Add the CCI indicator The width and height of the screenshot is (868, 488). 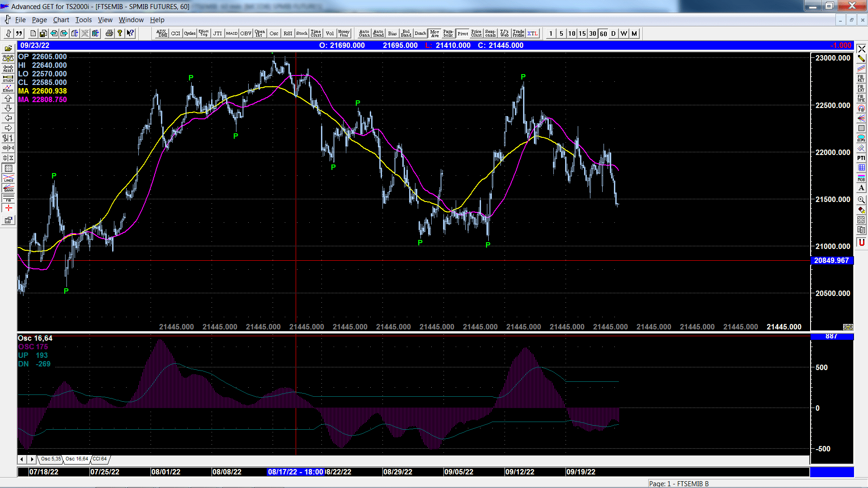pyautogui.click(x=176, y=33)
